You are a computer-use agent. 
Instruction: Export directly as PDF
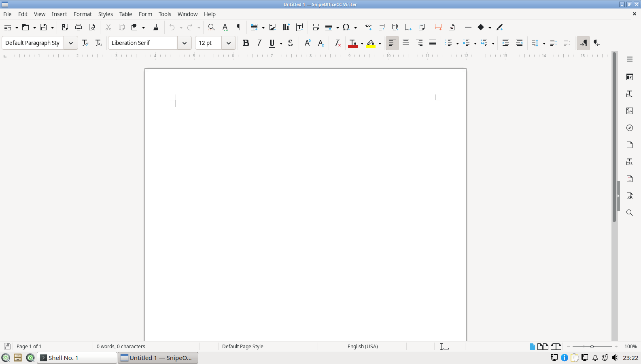[65, 27]
